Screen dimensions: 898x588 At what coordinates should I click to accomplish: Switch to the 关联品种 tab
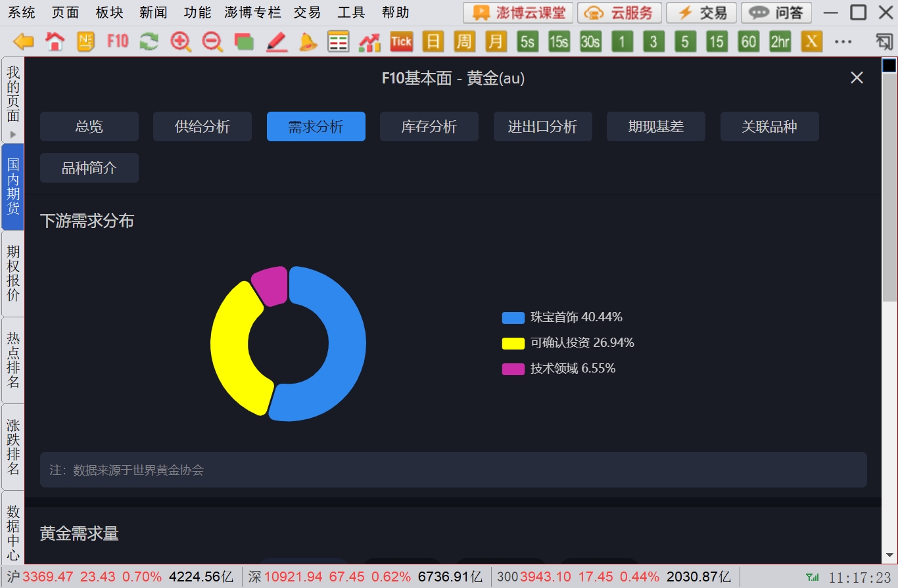coord(770,127)
